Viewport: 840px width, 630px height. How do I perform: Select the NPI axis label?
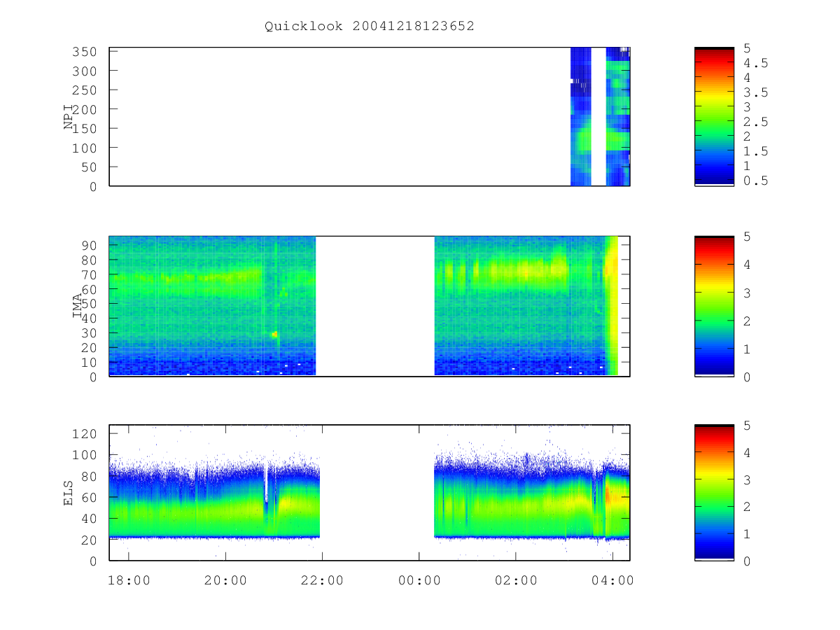pyautogui.click(x=69, y=117)
